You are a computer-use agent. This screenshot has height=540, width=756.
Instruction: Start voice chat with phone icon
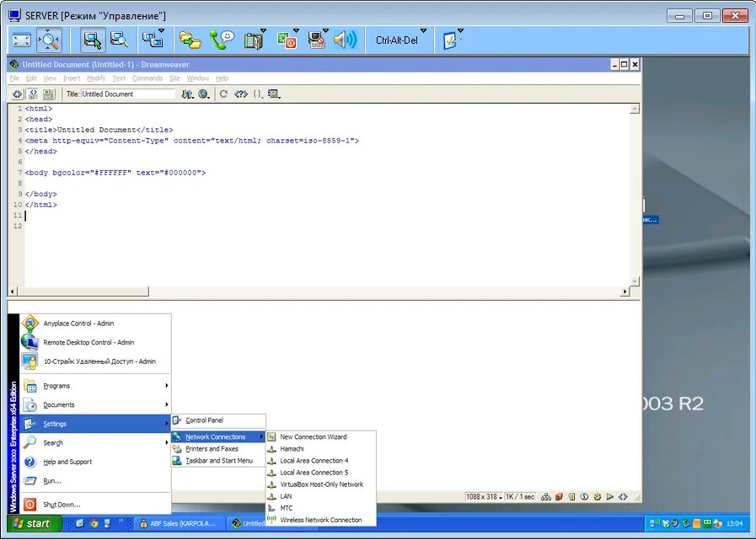222,40
